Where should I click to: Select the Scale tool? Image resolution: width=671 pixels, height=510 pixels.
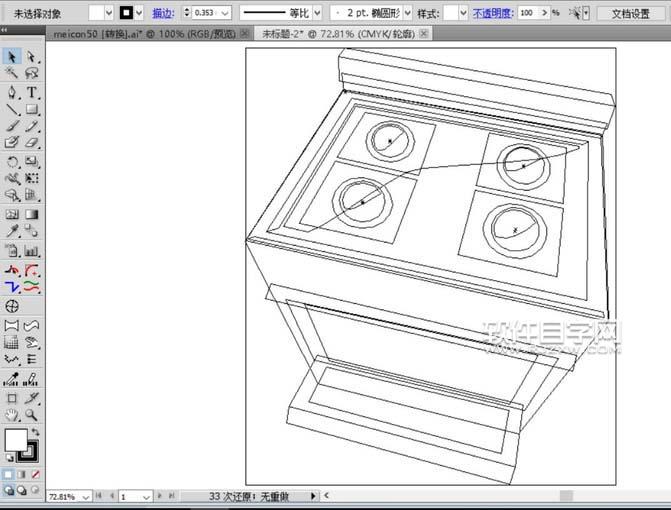[31, 161]
